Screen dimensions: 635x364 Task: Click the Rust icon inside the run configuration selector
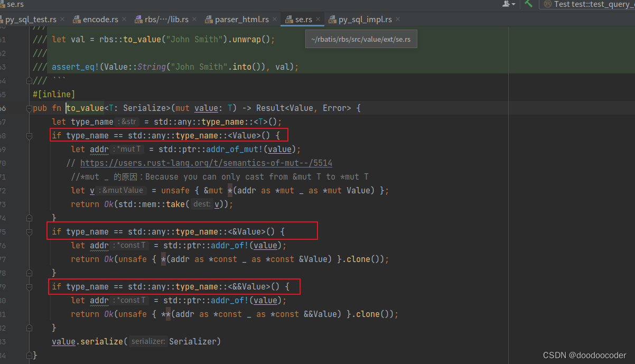547,5
